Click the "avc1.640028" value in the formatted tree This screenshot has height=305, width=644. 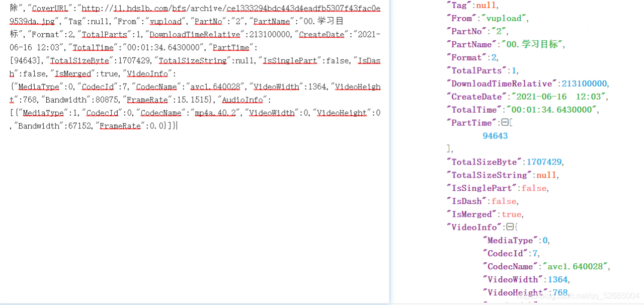[576, 267]
